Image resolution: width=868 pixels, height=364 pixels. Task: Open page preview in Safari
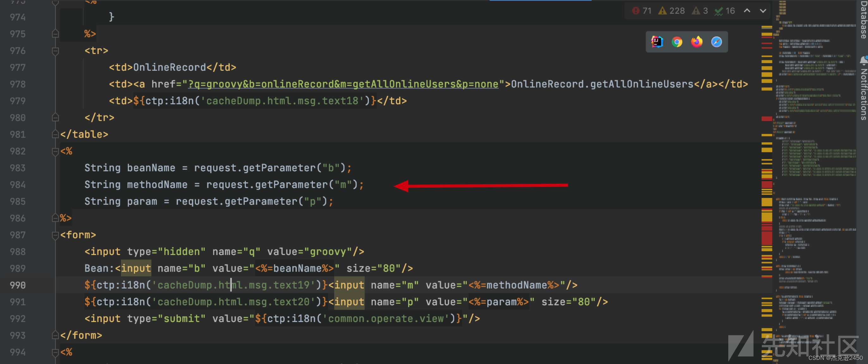click(717, 42)
